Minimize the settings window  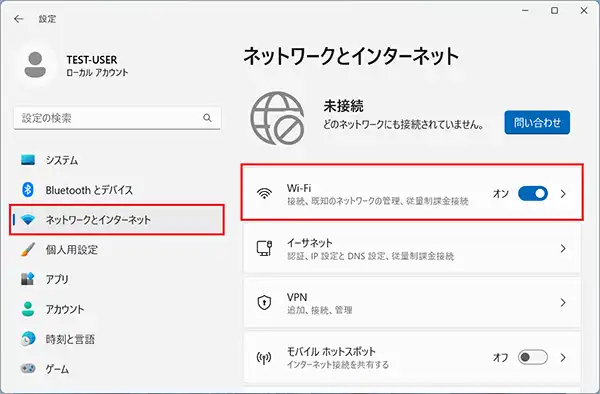(525, 11)
